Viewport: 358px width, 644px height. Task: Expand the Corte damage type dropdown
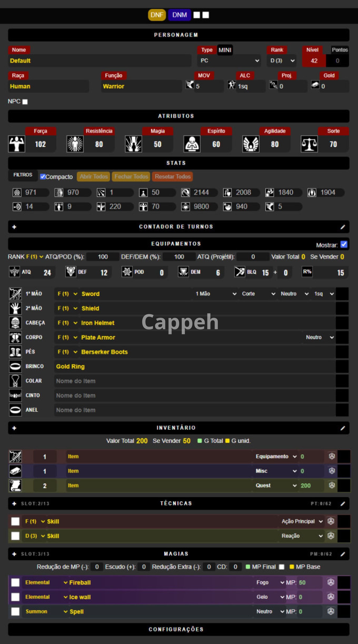point(258,294)
